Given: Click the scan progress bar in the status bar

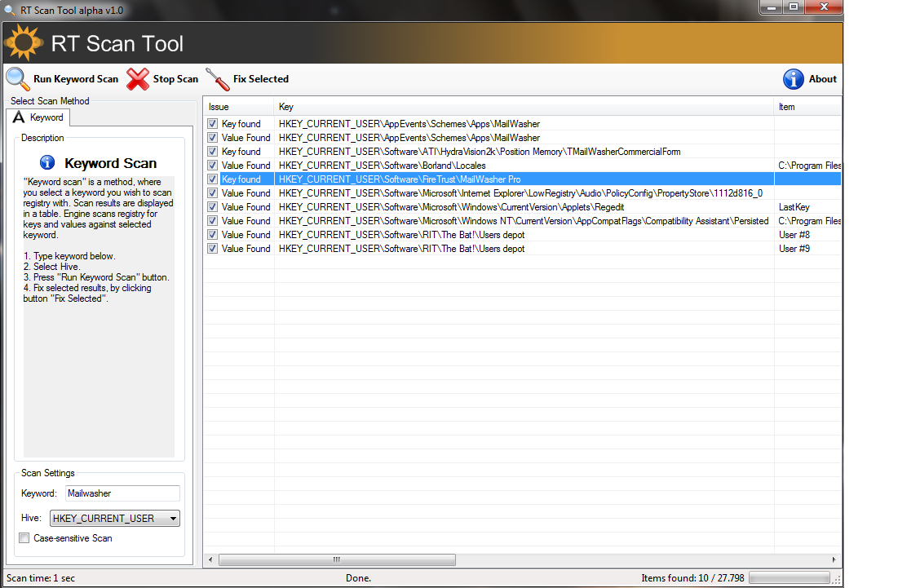Looking at the screenshot, I should 790,577.
